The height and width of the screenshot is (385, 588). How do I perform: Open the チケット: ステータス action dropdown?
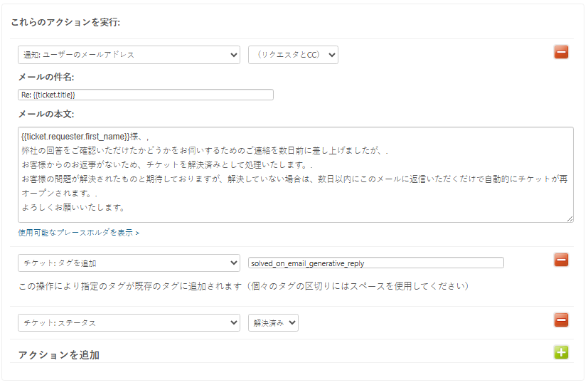(129, 323)
